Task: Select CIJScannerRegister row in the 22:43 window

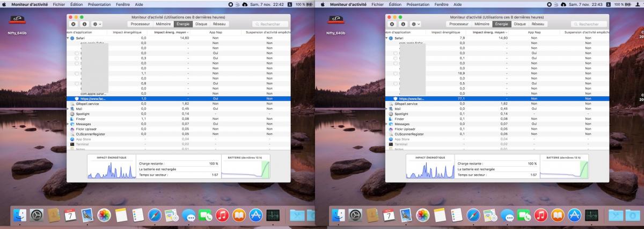Action: tap(497, 134)
